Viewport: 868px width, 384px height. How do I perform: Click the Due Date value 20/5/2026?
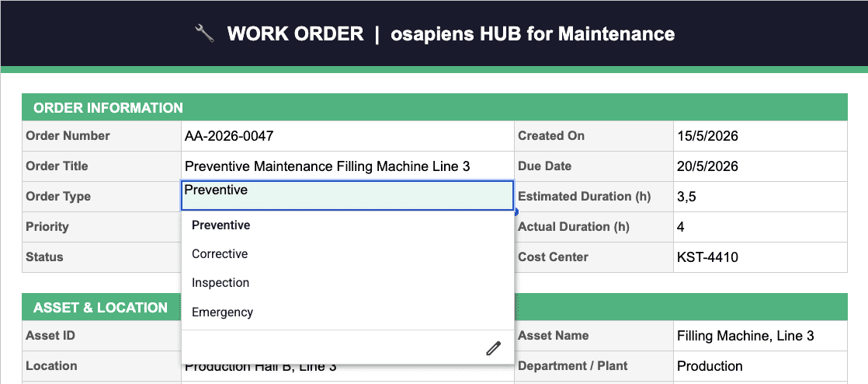pyautogui.click(x=760, y=166)
